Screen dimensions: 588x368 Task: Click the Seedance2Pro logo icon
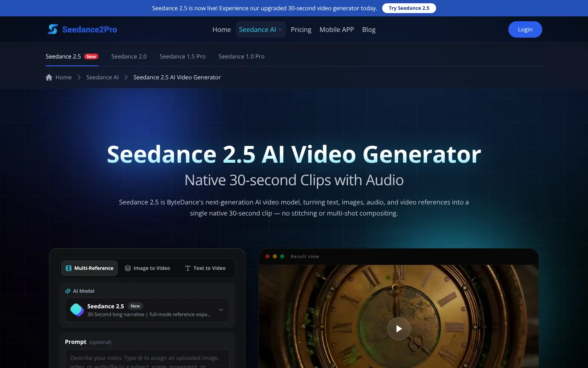click(53, 29)
